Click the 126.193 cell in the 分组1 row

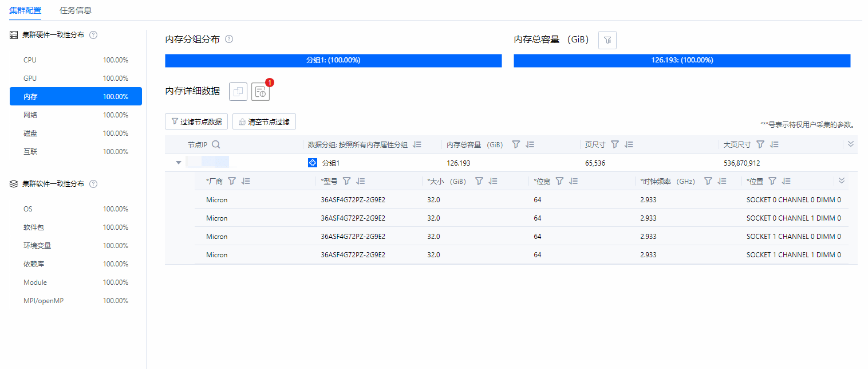tap(459, 163)
